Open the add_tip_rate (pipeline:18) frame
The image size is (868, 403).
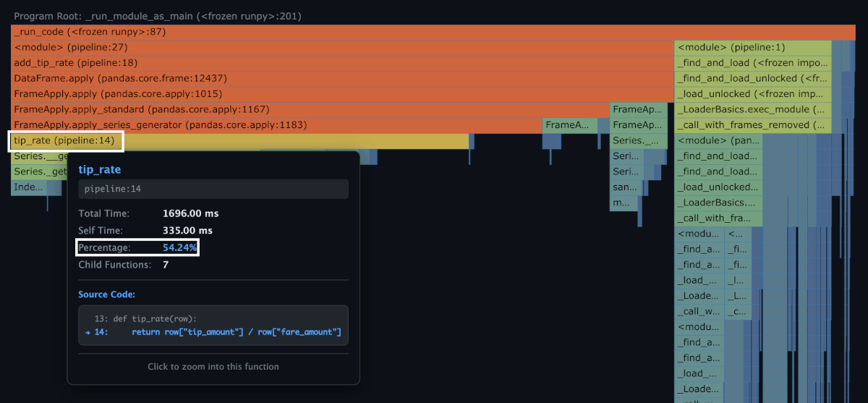(x=342, y=63)
